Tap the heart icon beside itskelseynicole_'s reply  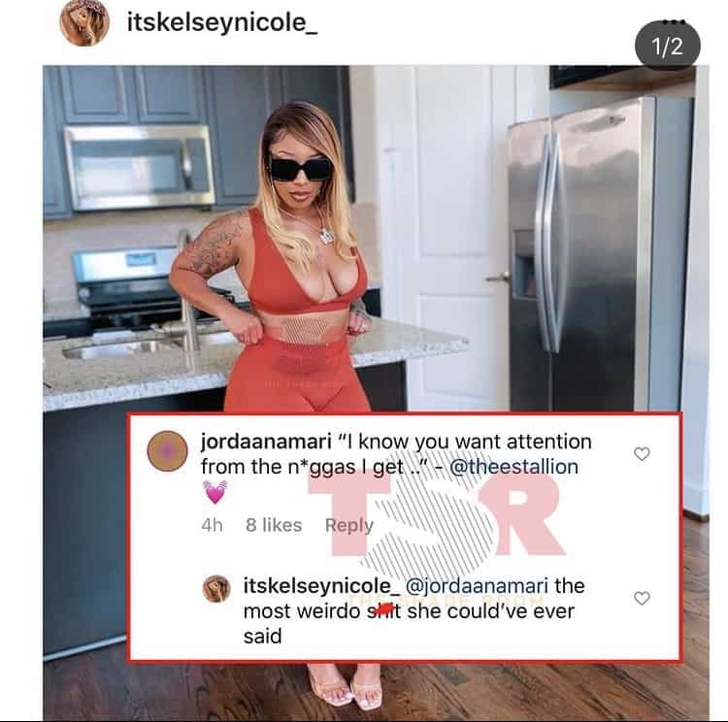tap(642, 598)
